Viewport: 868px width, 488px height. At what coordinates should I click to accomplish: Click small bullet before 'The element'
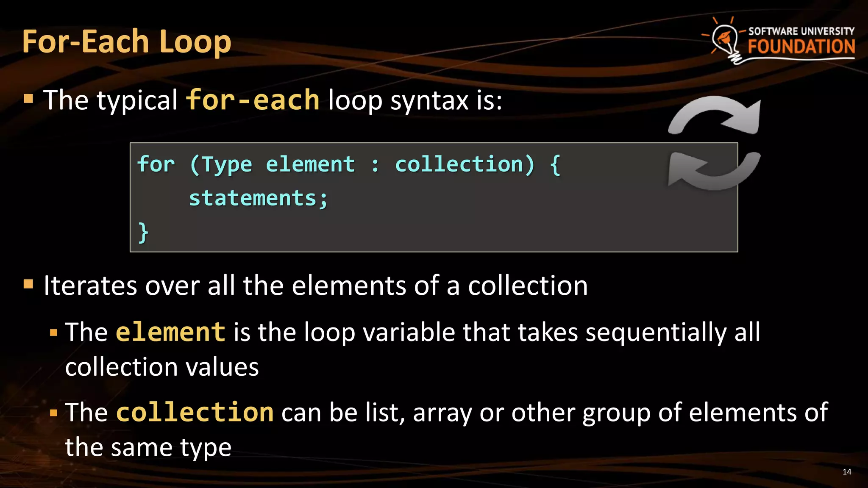[x=53, y=333]
